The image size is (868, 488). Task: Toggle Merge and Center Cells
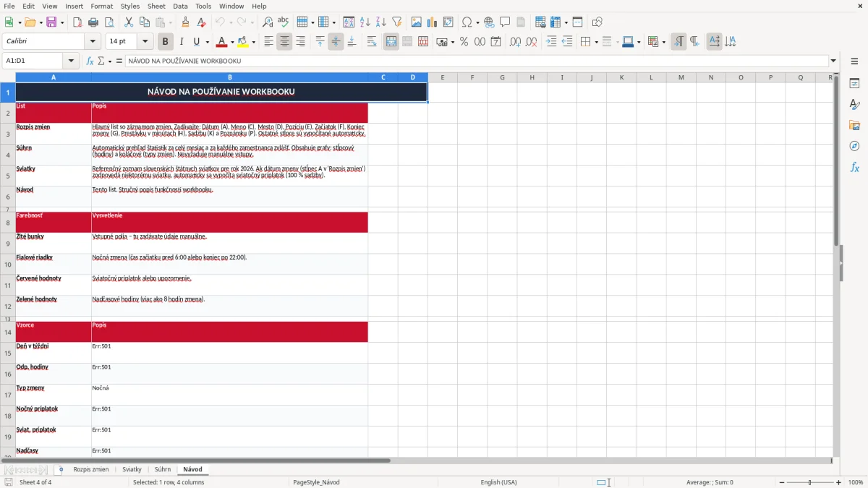click(x=391, y=42)
